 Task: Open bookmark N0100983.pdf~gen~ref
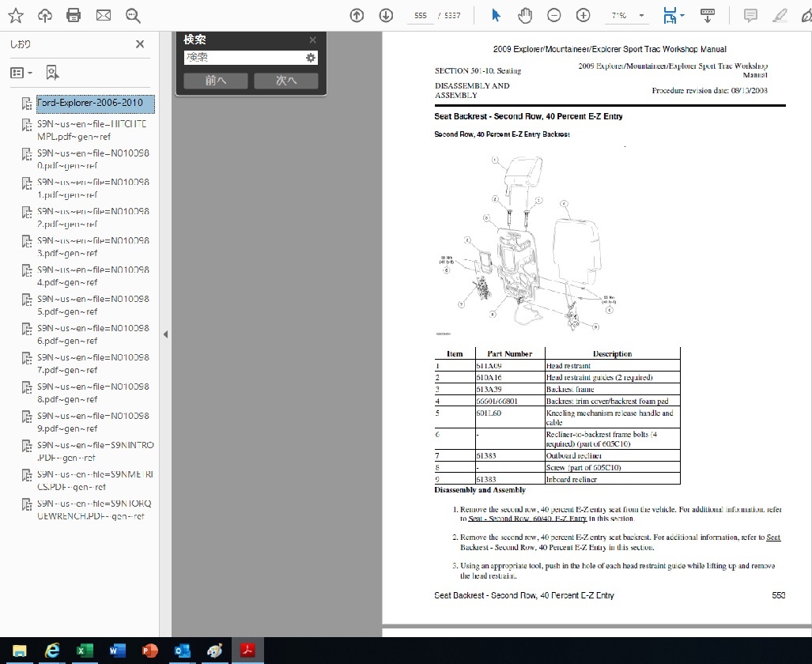[x=93, y=247]
